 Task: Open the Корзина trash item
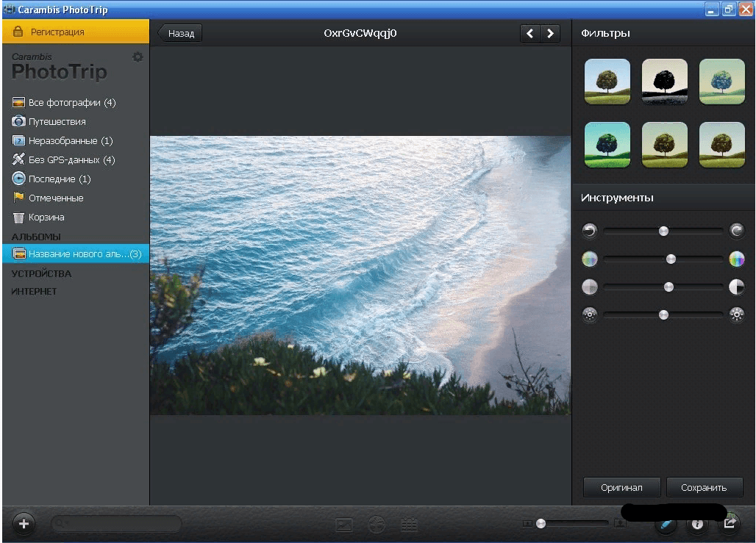tap(46, 217)
